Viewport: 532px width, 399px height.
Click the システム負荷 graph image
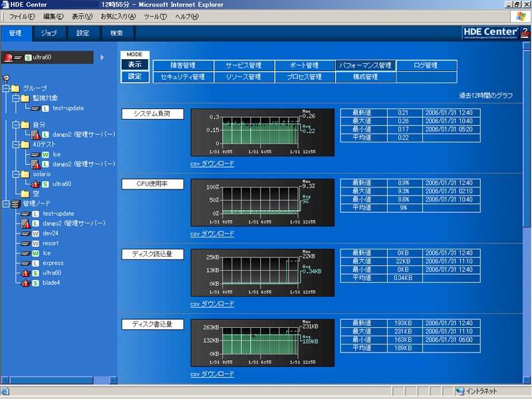263,132
